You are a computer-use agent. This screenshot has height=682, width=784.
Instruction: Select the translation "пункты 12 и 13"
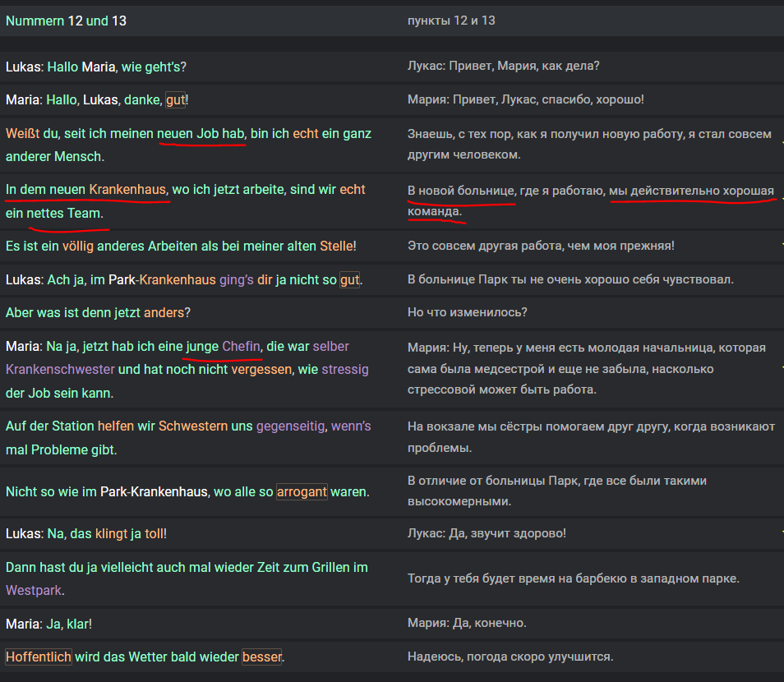(451, 21)
